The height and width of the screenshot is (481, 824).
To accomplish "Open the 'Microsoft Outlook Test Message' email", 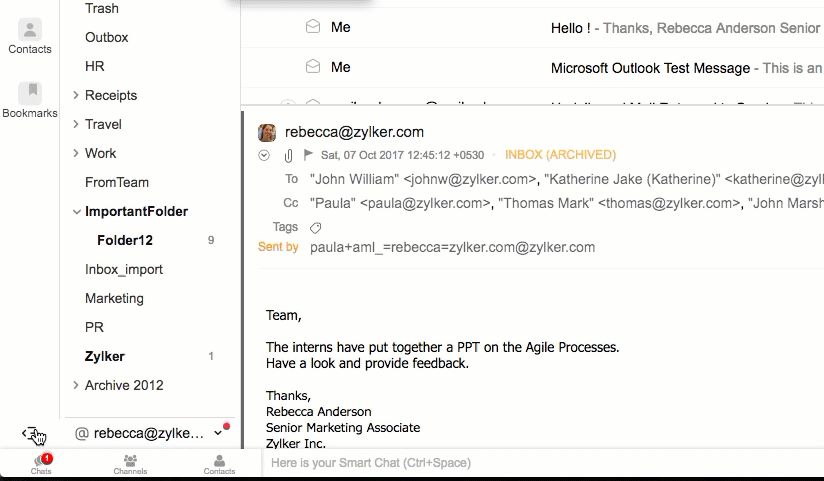I will pyautogui.click(x=650, y=68).
